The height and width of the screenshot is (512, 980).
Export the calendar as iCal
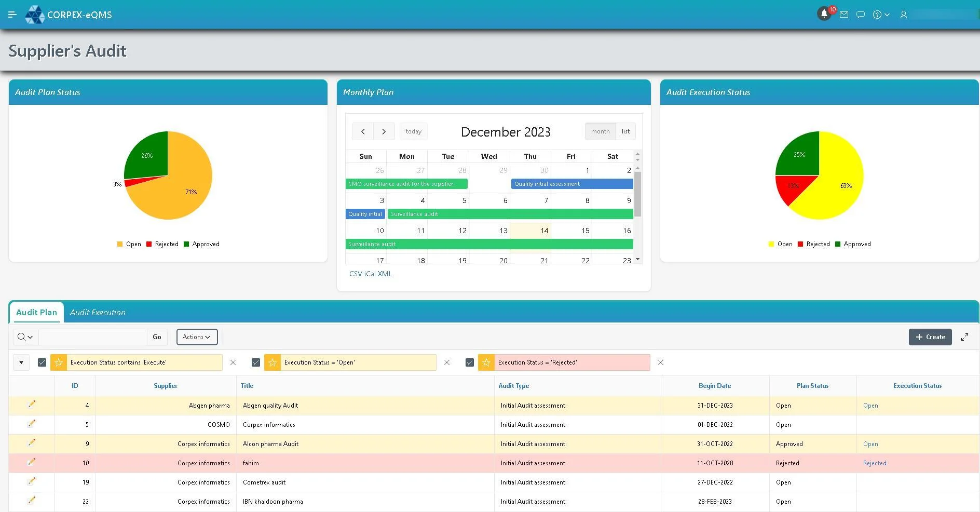point(370,274)
